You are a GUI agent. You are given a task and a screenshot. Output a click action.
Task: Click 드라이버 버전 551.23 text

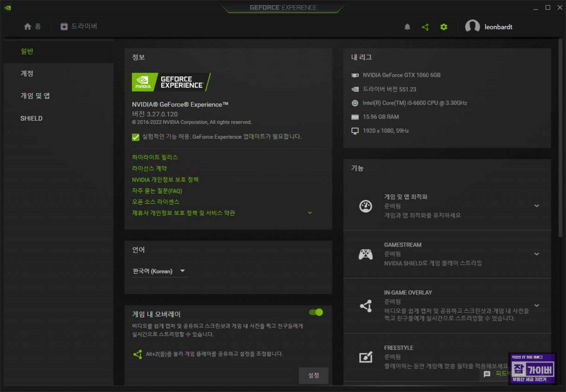[x=389, y=89]
